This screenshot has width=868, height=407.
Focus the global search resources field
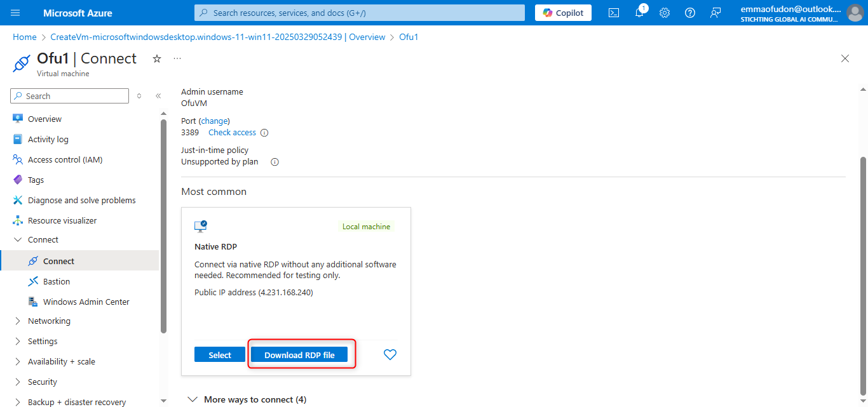pos(360,13)
